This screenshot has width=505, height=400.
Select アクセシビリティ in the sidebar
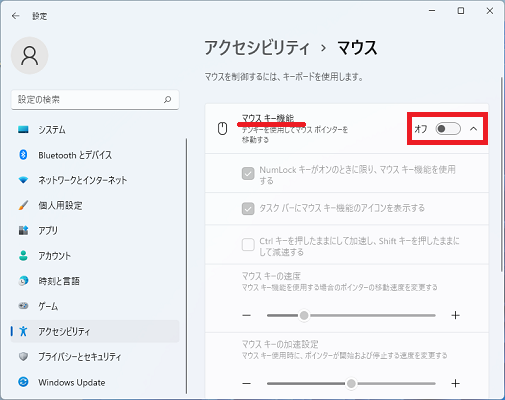pos(95,331)
